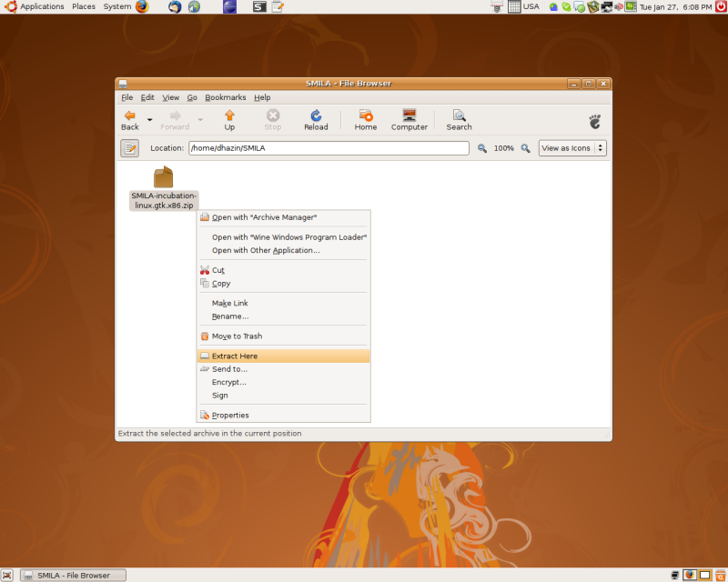This screenshot has width=728, height=582.
Task: Open the Back history dropdown arrow
Action: click(x=149, y=120)
